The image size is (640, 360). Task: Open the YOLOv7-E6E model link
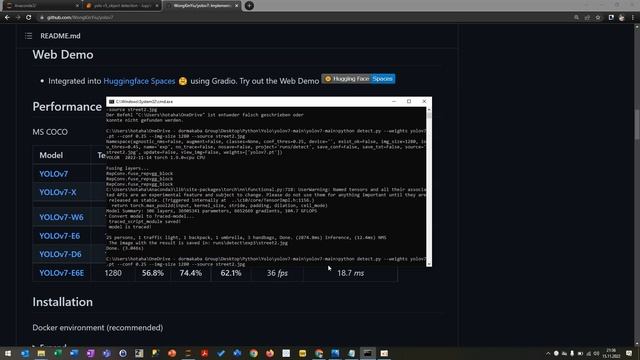62,273
